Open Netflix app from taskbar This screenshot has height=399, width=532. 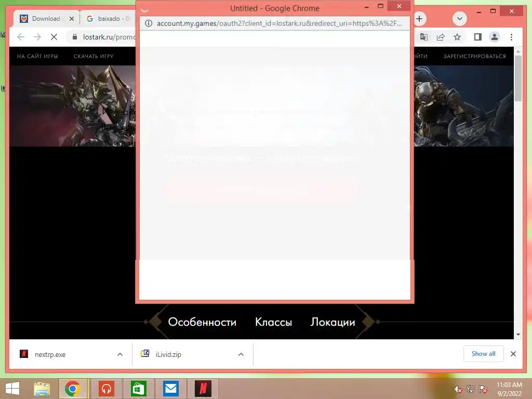203,389
